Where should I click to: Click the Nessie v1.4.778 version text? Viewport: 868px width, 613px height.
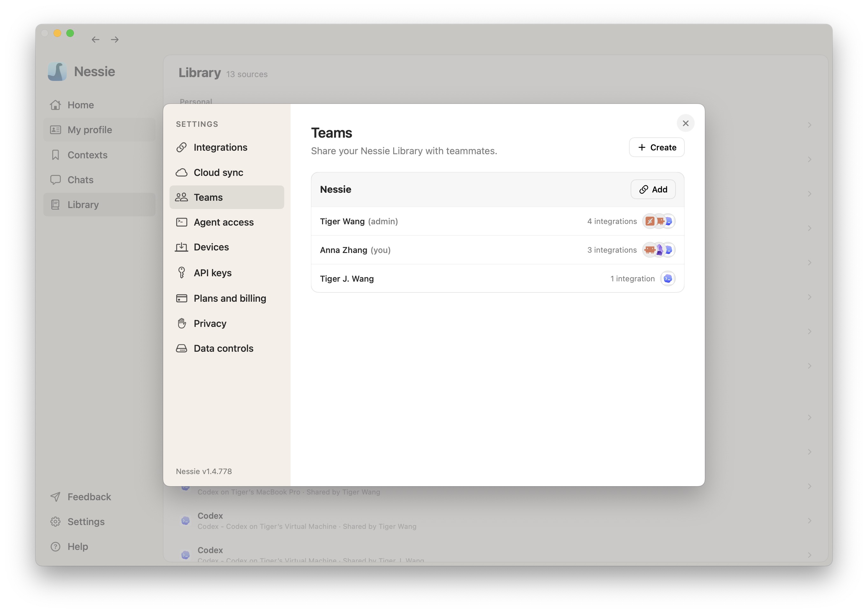pyautogui.click(x=204, y=471)
